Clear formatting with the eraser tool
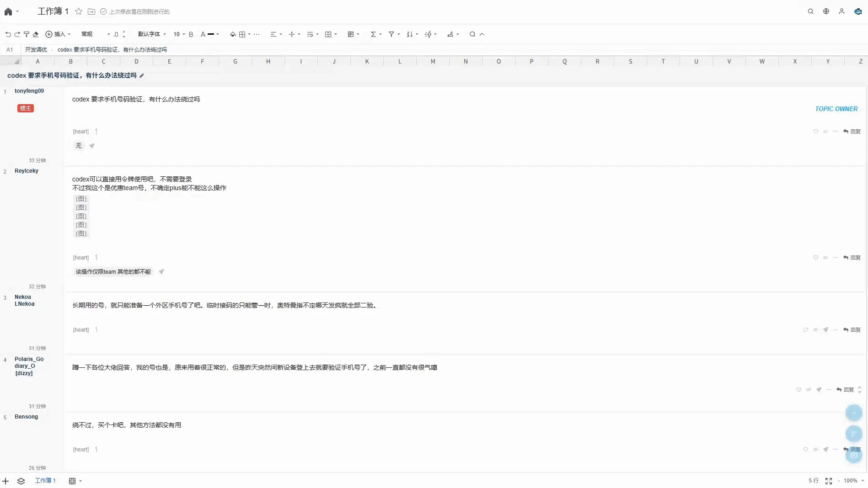Image resolution: width=868 pixels, height=488 pixels. (x=36, y=34)
